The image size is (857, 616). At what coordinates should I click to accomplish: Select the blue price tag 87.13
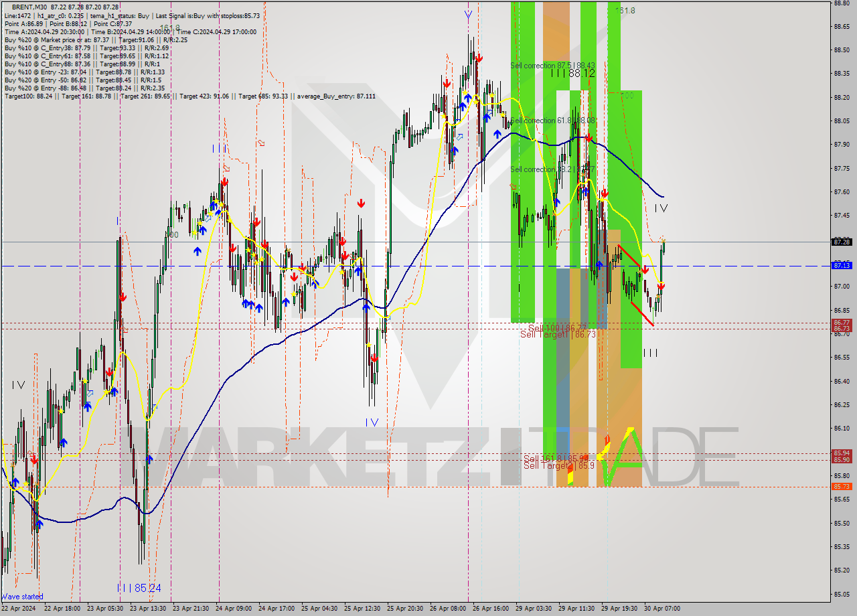click(842, 266)
